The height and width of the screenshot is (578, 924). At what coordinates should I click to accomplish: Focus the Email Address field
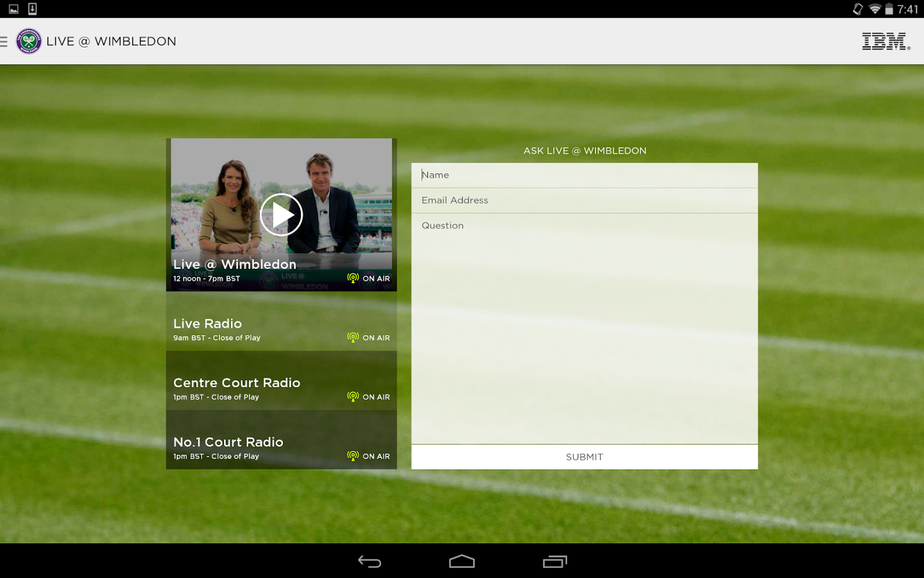click(585, 200)
